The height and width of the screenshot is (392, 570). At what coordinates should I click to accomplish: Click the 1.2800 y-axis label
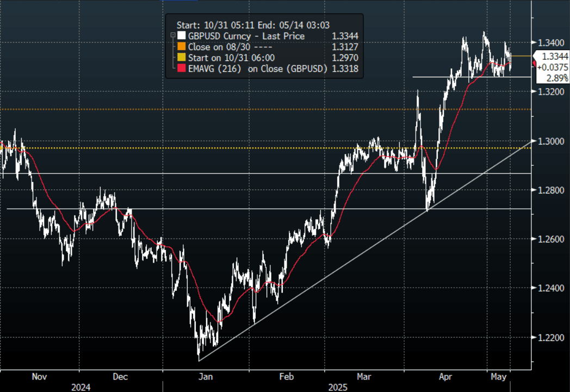pyautogui.click(x=551, y=190)
